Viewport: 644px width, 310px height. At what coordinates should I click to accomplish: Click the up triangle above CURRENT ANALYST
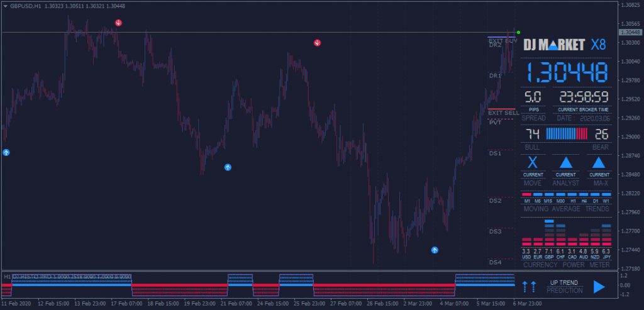pyautogui.click(x=565, y=163)
